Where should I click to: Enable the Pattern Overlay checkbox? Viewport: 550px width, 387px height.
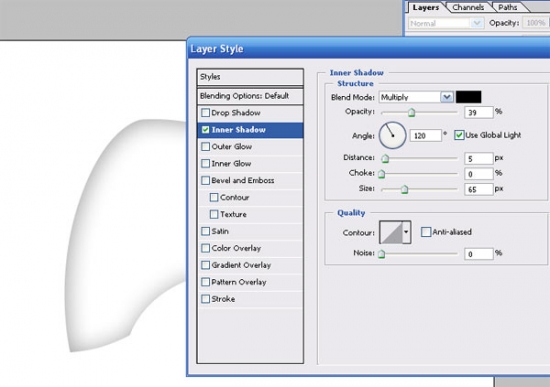point(206,282)
